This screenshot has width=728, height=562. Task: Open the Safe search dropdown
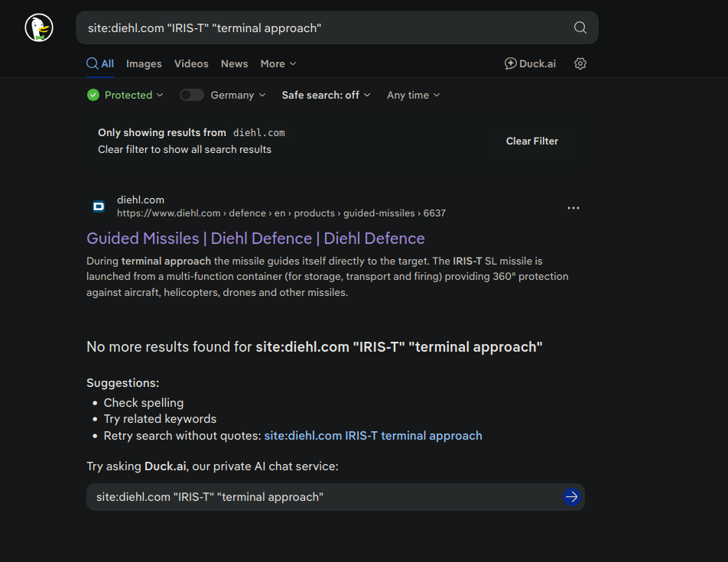(x=326, y=95)
